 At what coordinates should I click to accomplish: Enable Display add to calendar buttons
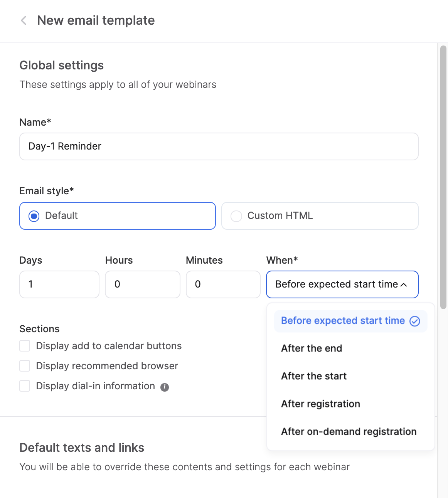(x=25, y=346)
